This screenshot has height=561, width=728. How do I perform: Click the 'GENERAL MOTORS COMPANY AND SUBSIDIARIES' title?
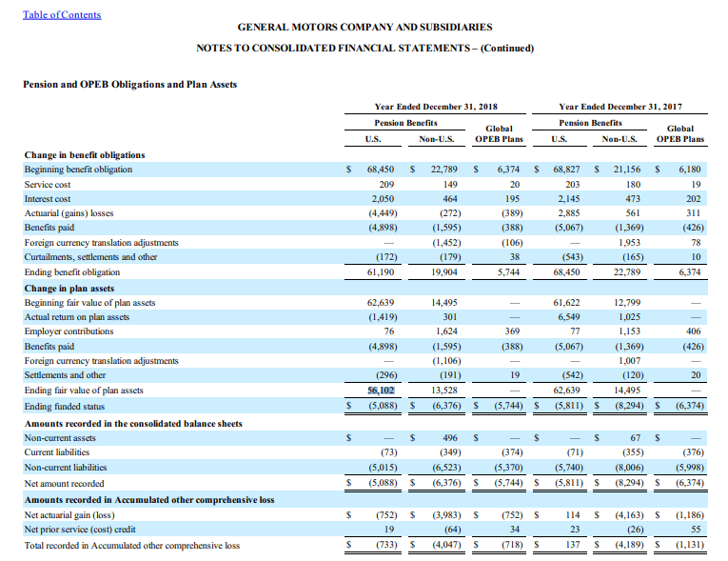[364, 28]
